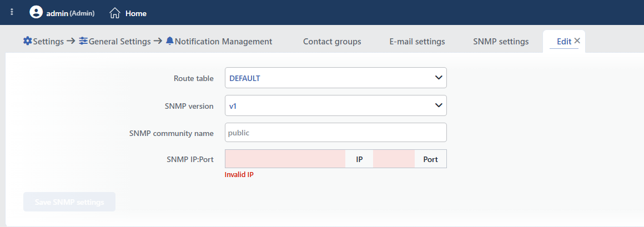Open the SNMP version dropdown
The width and height of the screenshot is (644, 227).
pyautogui.click(x=335, y=105)
